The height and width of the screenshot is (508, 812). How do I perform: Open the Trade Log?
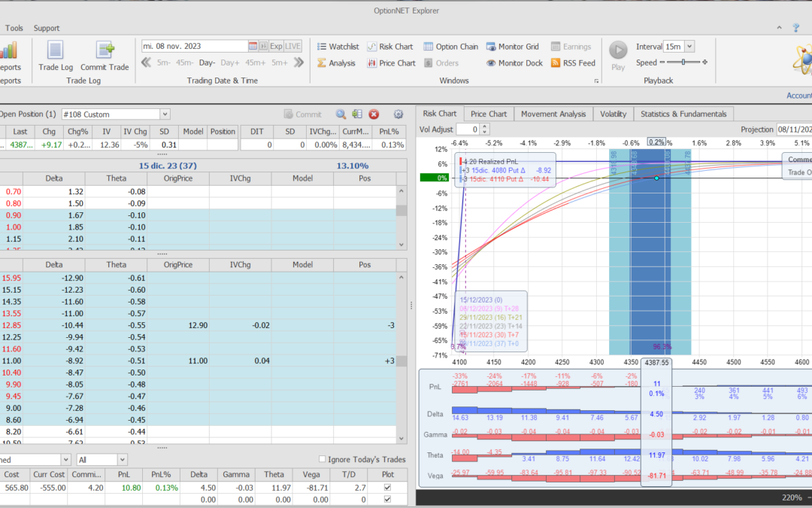click(55, 55)
